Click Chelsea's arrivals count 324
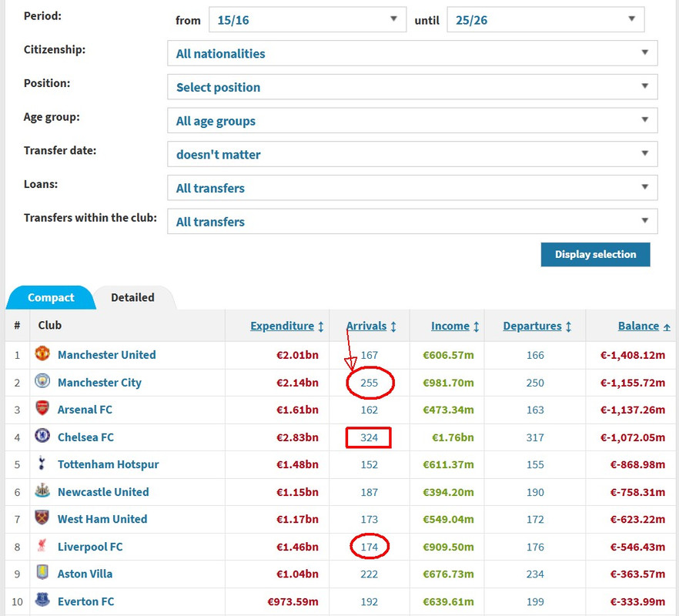The width and height of the screenshot is (679, 616). [369, 437]
